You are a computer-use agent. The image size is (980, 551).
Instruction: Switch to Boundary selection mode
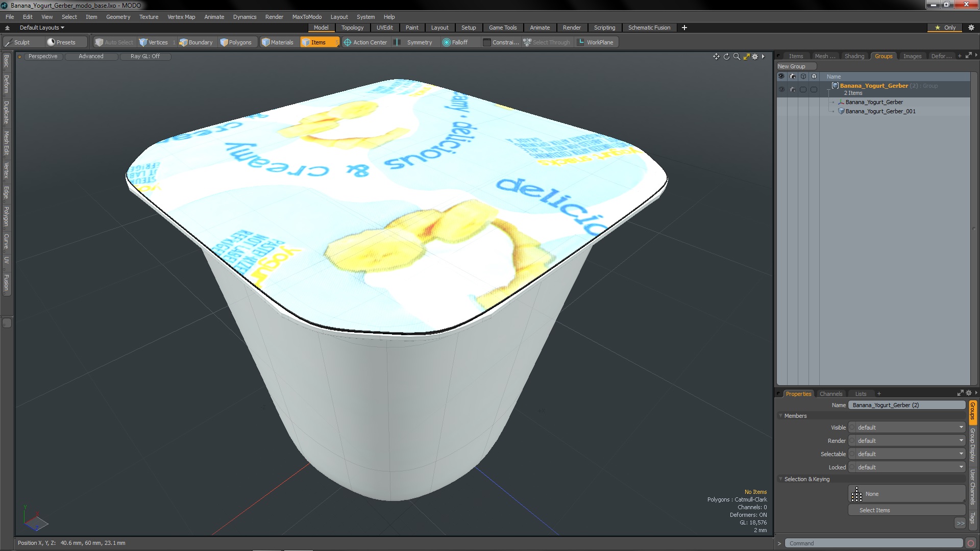click(x=196, y=42)
